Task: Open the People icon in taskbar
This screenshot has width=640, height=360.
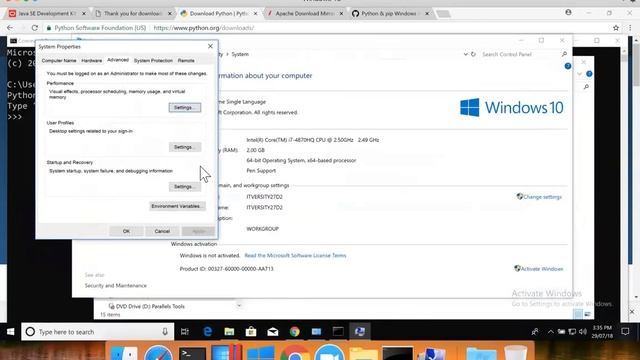Action: click(x=535, y=332)
